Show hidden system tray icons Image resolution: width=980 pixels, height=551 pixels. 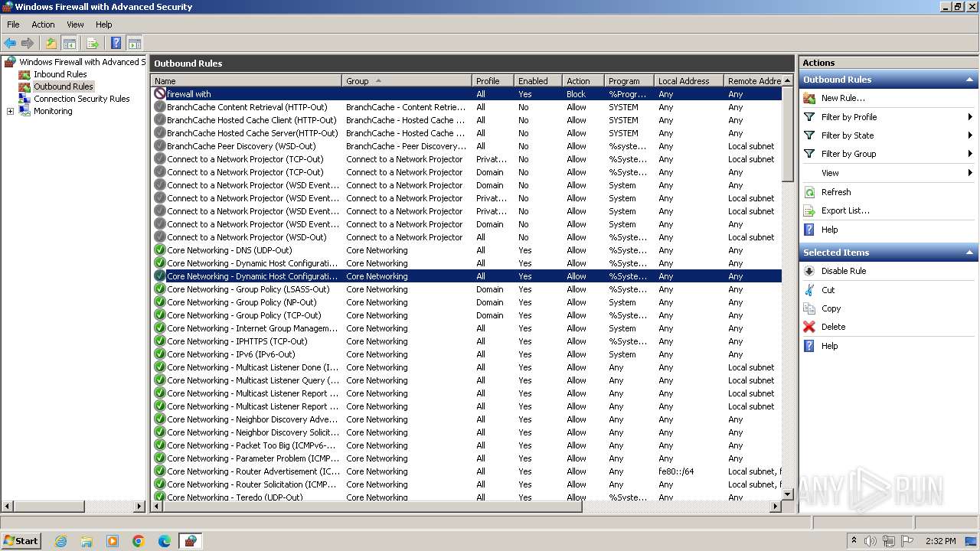(x=854, y=540)
